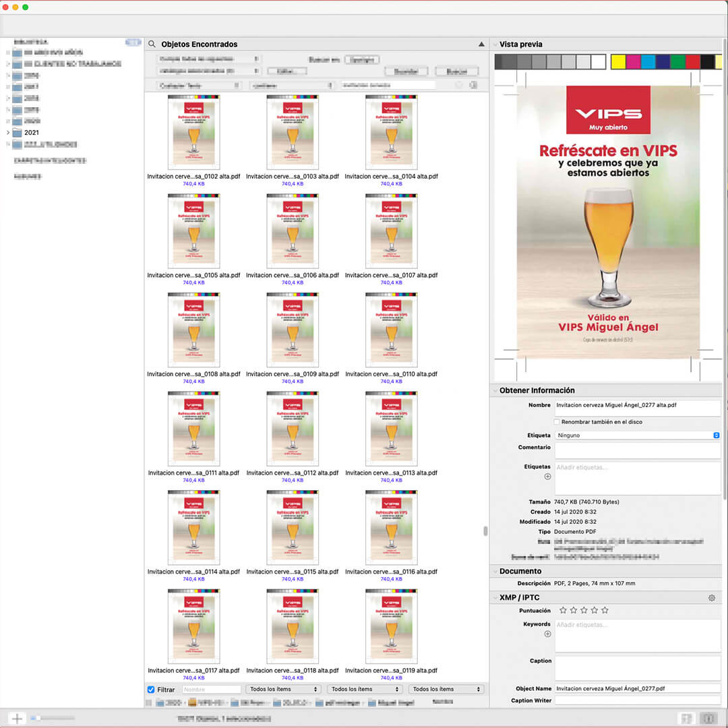This screenshot has width=728, height=728.
Task: Select the yellow swatch in the preview color bar
Action: (x=617, y=62)
